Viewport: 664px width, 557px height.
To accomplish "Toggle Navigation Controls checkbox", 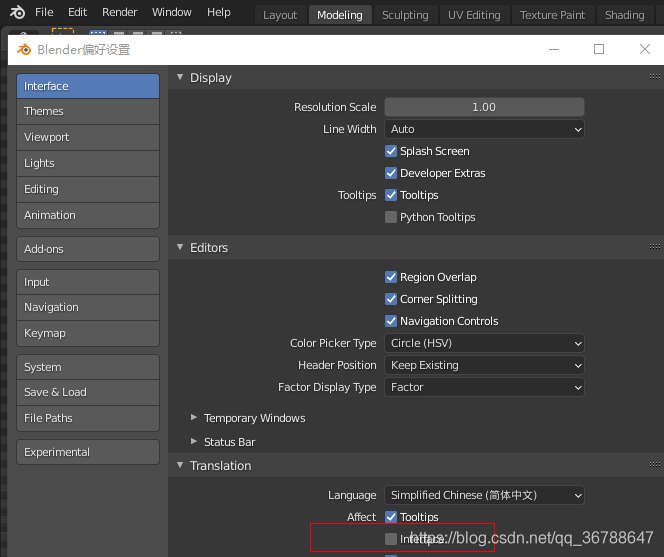I will [391, 321].
